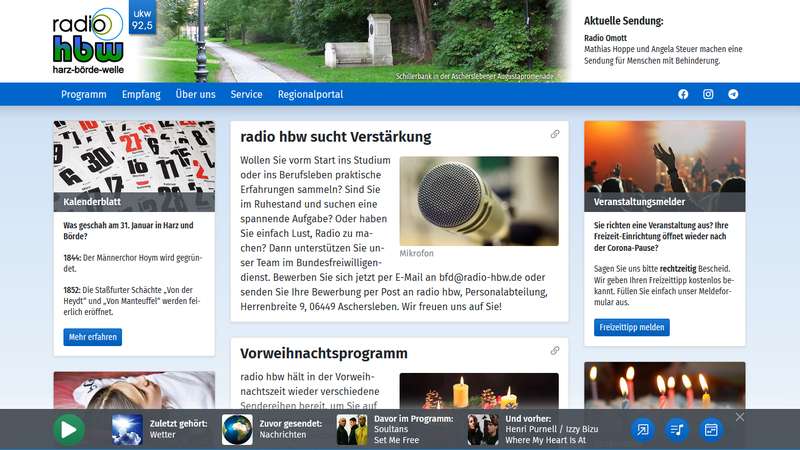The width and height of the screenshot is (800, 450).
Task: Close the bottom player bar
Action: pyautogui.click(x=740, y=417)
